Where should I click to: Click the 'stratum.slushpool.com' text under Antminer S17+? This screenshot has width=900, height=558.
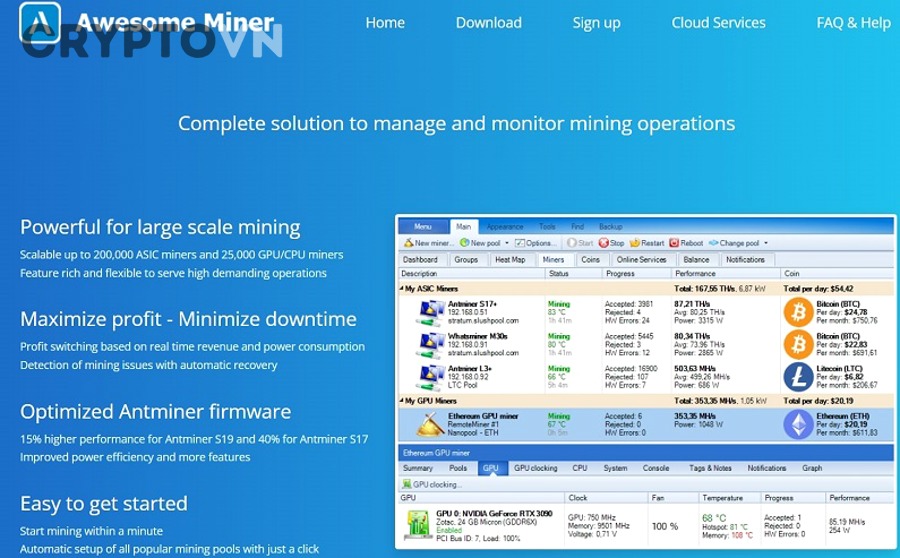483,321
